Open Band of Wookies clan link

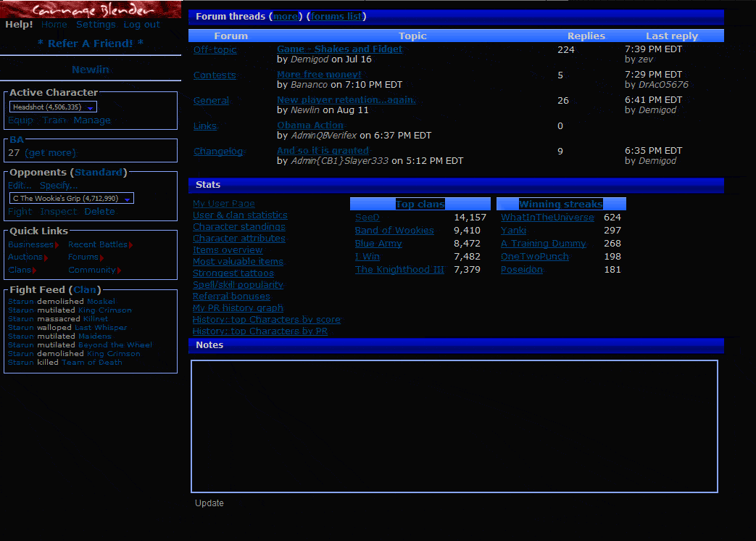[x=394, y=231]
